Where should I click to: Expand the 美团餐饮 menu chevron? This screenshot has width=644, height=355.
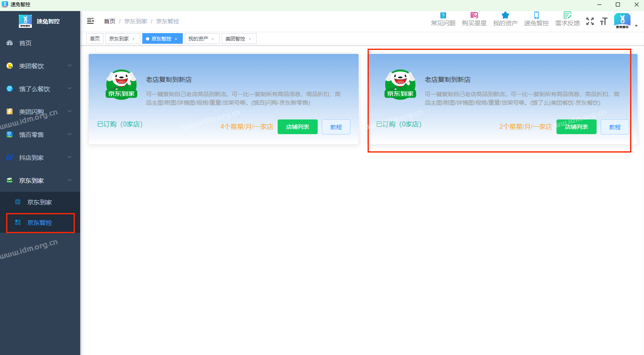(x=70, y=65)
